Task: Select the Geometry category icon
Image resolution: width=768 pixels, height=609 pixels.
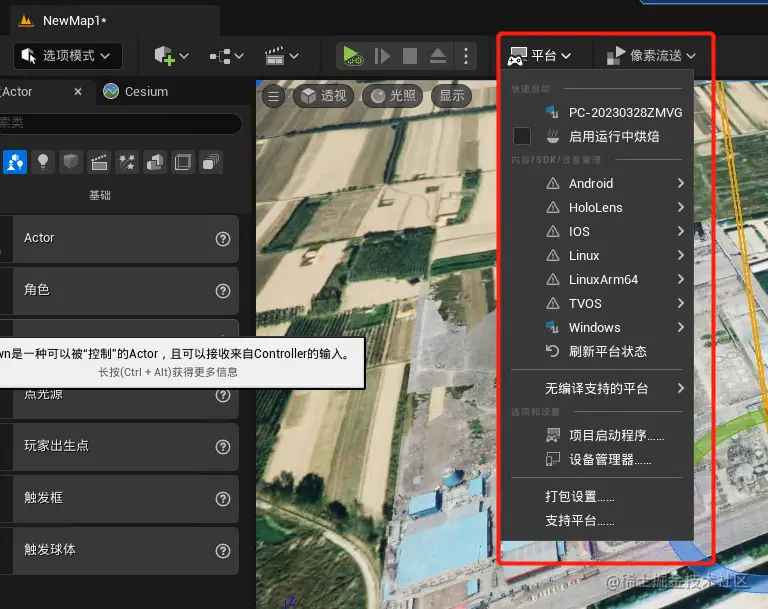Action: click(155, 162)
